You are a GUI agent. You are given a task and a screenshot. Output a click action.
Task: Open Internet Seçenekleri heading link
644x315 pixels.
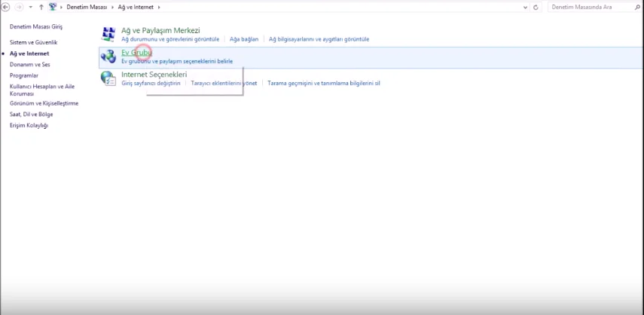click(x=154, y=75)
